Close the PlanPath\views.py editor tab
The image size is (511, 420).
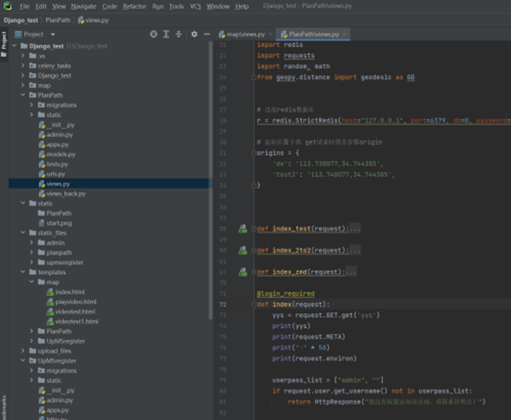[x=345, y=34]
